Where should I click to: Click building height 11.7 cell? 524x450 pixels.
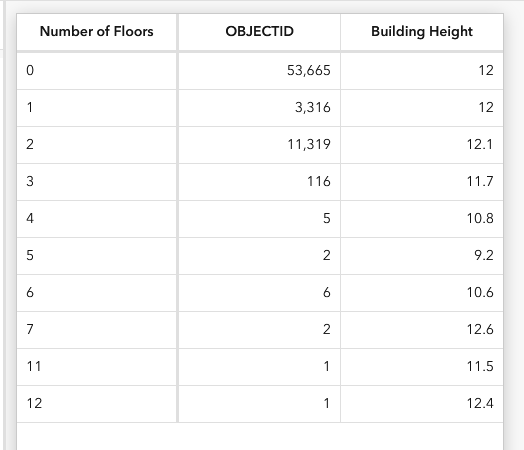point(422,182)
